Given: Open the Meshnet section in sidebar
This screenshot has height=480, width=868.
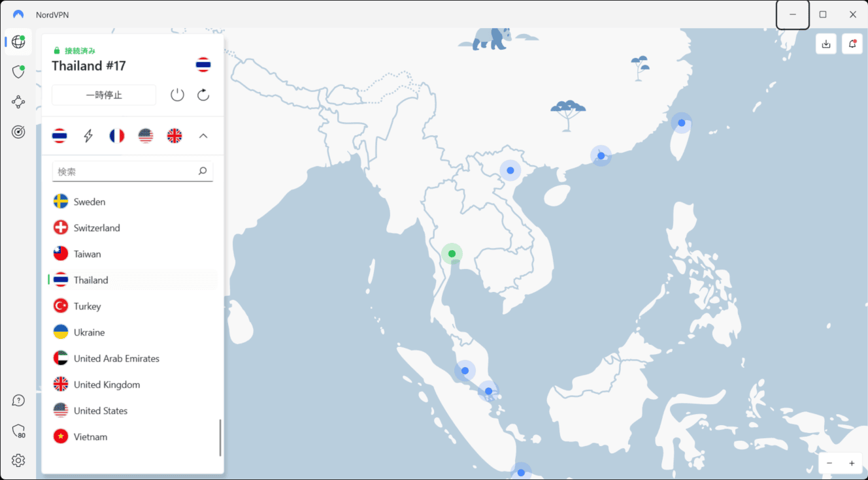Looking at the screenshot, I should [x=18, y=102].
